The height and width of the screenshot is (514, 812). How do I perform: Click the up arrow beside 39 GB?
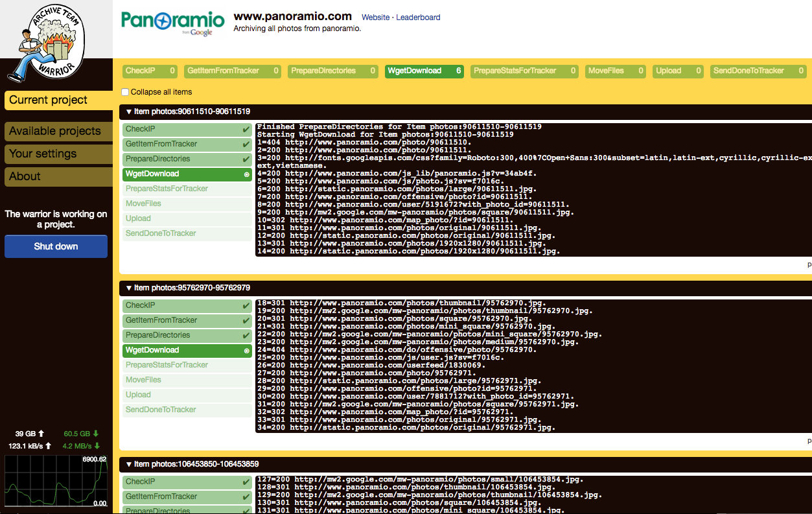coord(41,433)
